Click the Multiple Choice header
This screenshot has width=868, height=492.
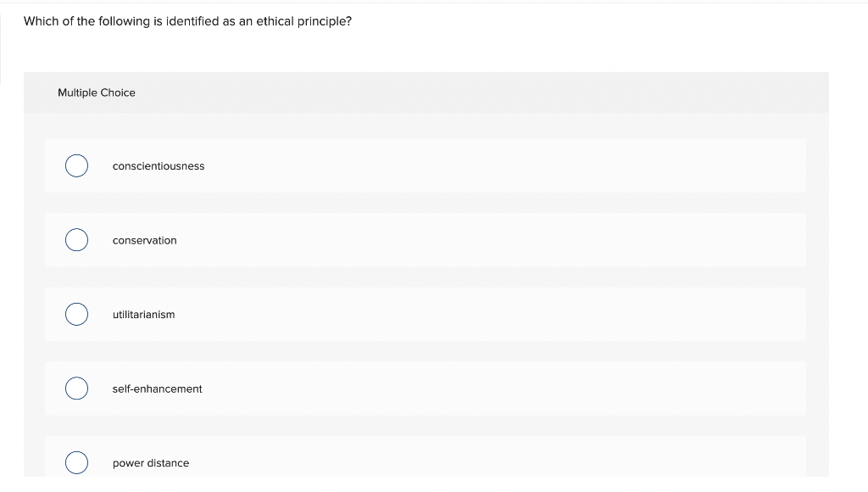click(97, 92)
